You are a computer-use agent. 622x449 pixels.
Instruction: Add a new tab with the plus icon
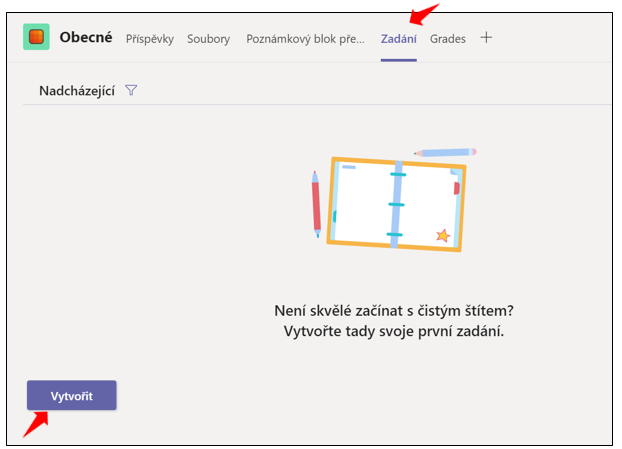coord(486,38)
